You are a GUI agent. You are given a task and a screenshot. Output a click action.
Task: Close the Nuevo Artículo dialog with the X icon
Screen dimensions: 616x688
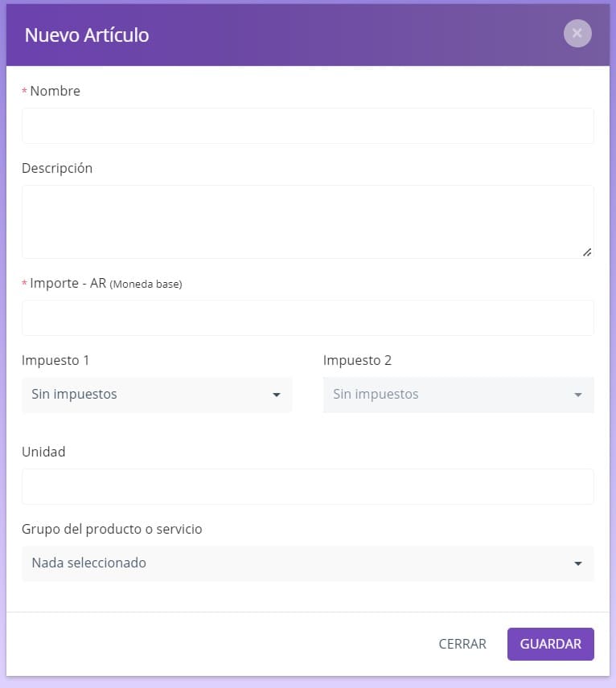(577, 33)
